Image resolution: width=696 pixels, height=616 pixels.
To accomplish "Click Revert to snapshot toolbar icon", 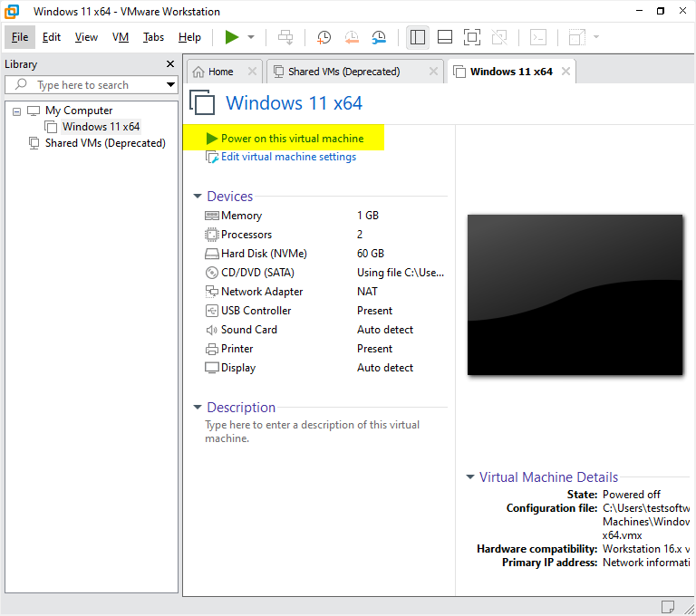I will (x=351, y=37).
